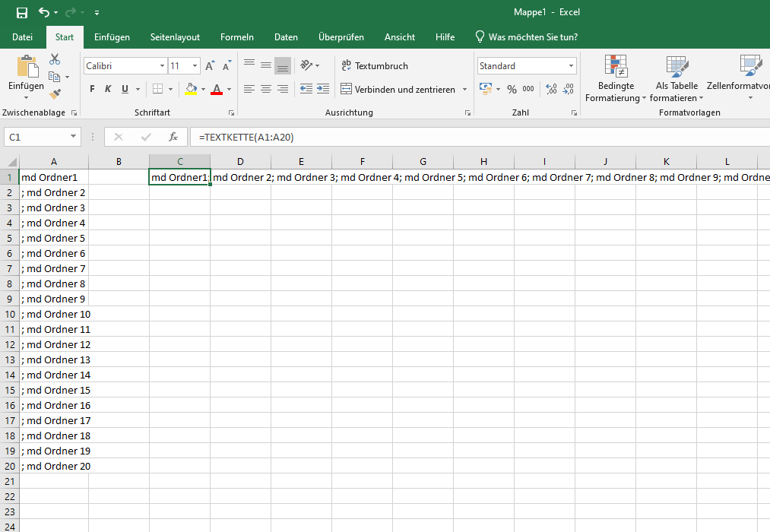This screenshot has width=770, height=532.
Task: Toggle underline with the U button
Action: (x=125, y=89)
